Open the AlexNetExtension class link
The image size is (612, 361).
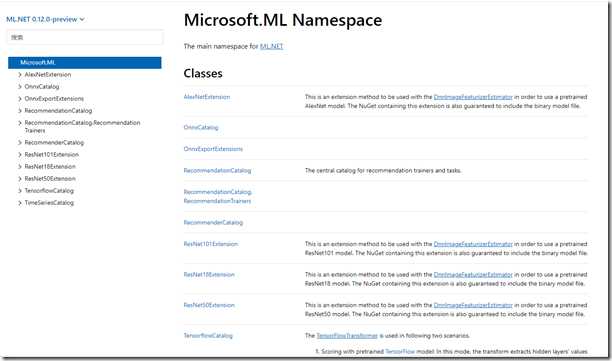[207, 97]
